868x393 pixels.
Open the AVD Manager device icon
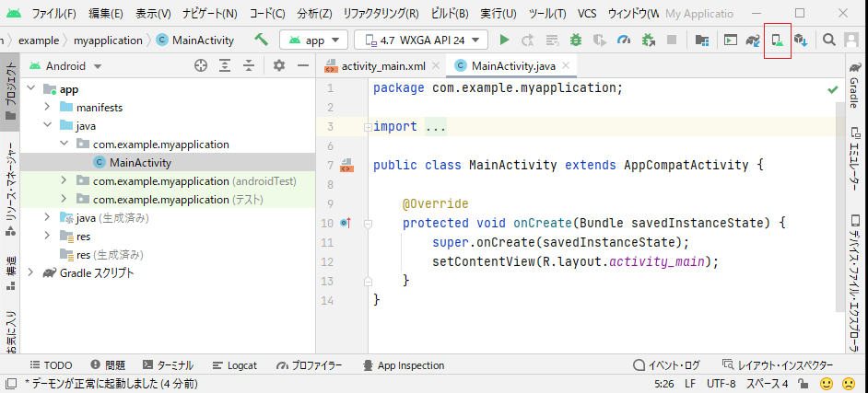coord(777,40)
